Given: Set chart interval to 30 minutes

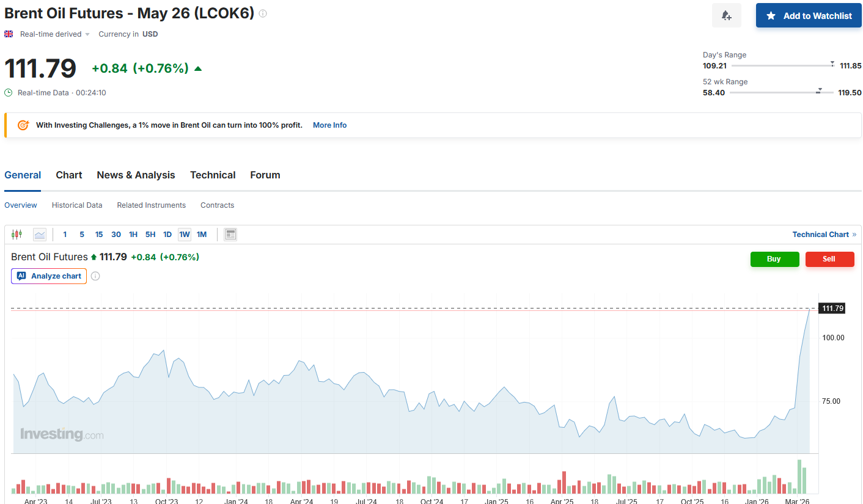Looking at the screenshot, I should [x=116, y=235].
